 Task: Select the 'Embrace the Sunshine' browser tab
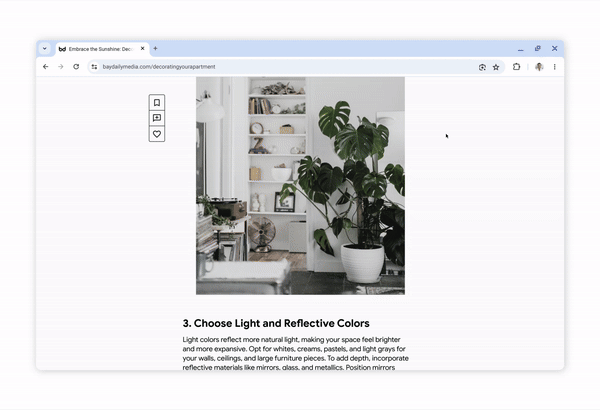coord(103,49)
